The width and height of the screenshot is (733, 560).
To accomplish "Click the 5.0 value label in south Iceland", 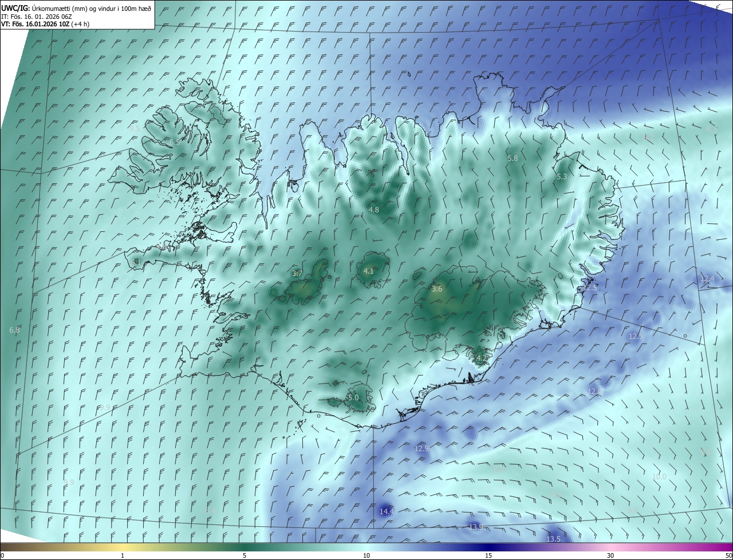I will (353, 397).
